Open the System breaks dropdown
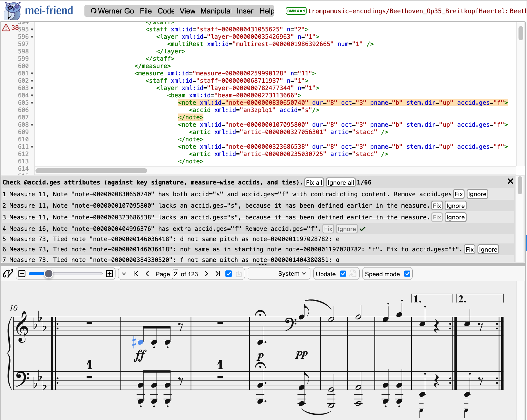The width and height of the screenshot is (527, 420). coord(279,274)
